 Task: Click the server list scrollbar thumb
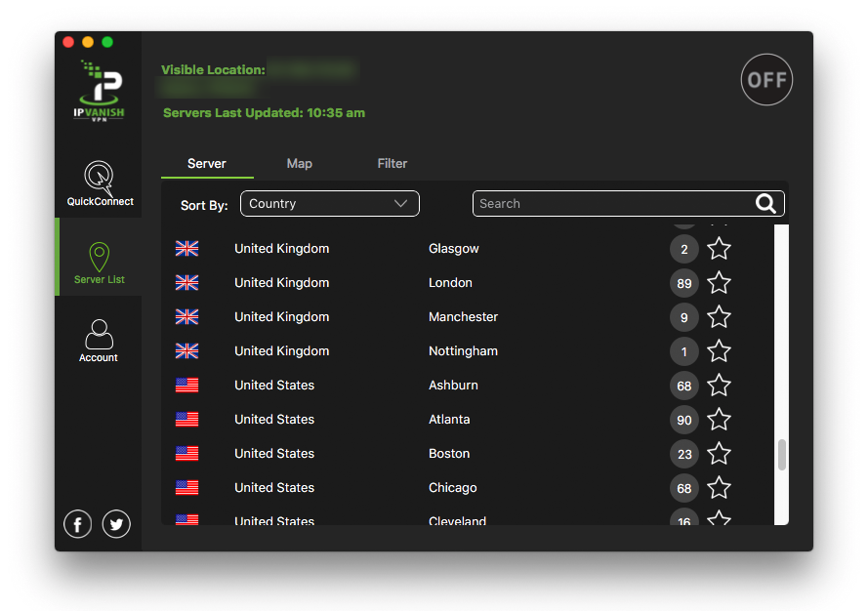coord(782,455)
